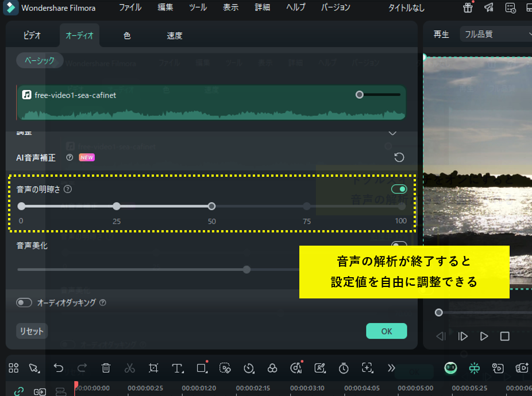Viewport: 532px width, 396px height.
Task: Open the Speed control clock icon
Action: (x=249, y=368)
